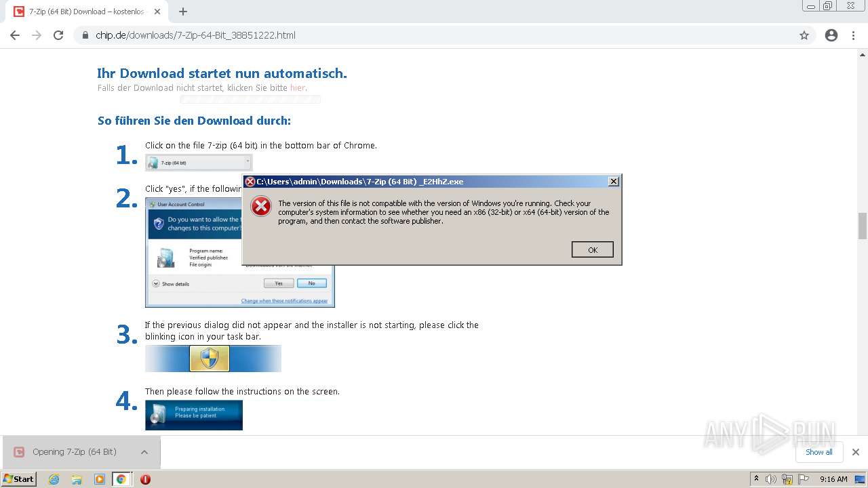Click the network tray icon
This screenshot has width=868, height=488.
(787, 479)
